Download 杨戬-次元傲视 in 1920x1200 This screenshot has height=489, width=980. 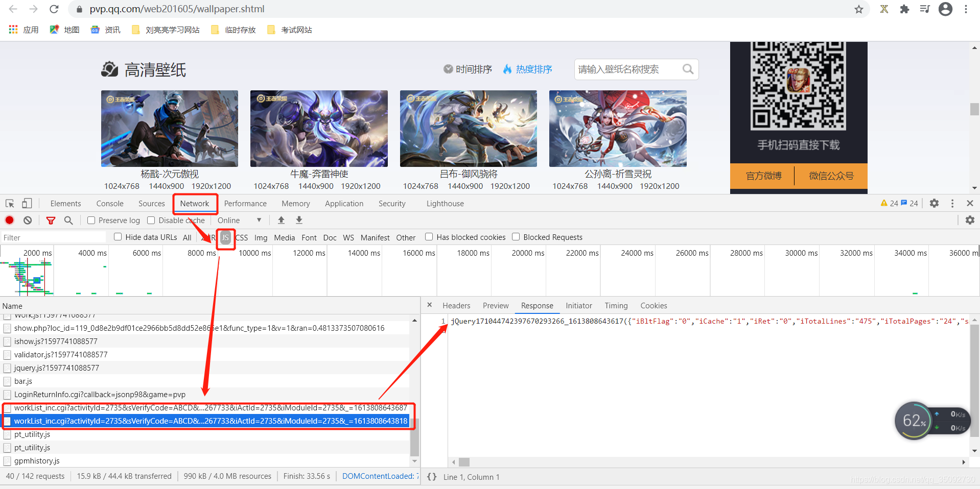tap(211, 186)
